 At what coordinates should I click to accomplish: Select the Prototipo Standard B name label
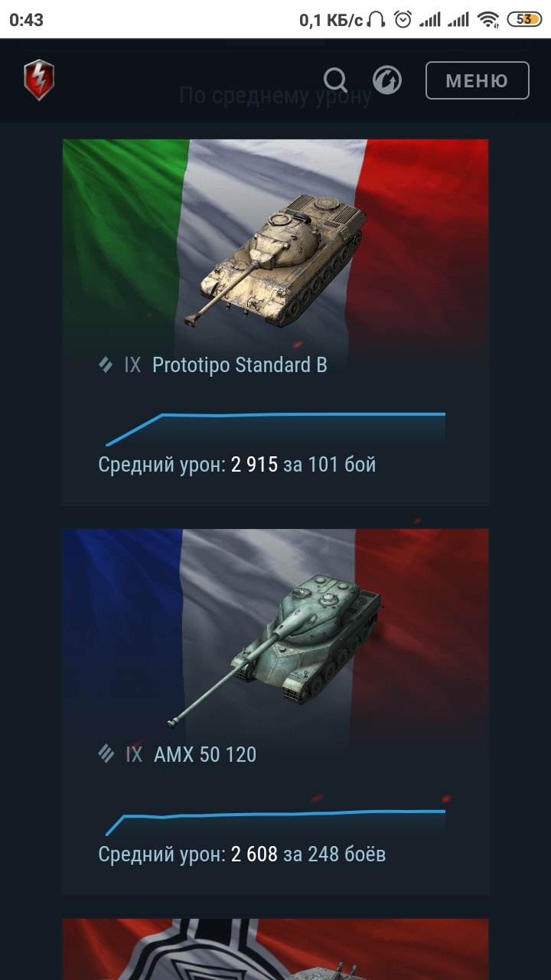coord(240,365)
